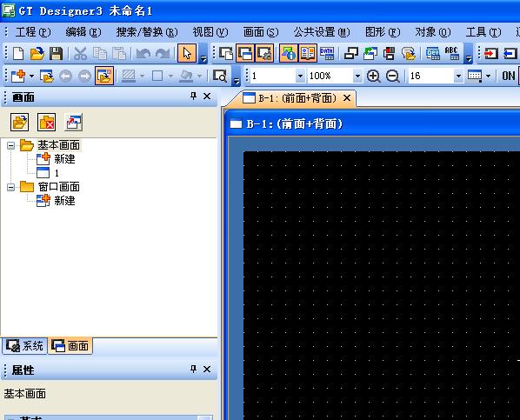Click the Zoom in magnifier icon

pyautogui.click(x=373, y=76)
